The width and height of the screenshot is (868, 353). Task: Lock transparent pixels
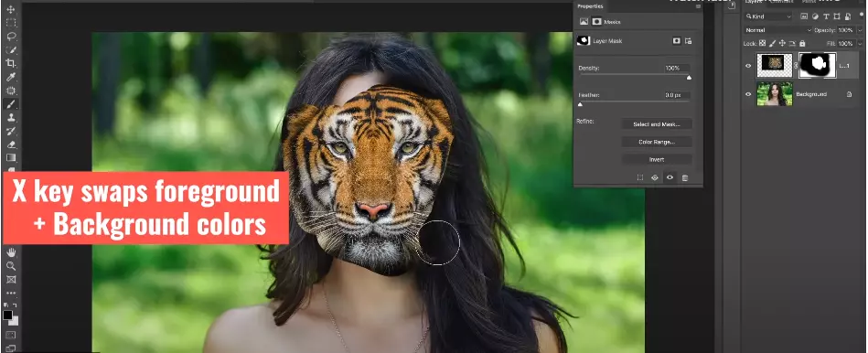point(762,43)
